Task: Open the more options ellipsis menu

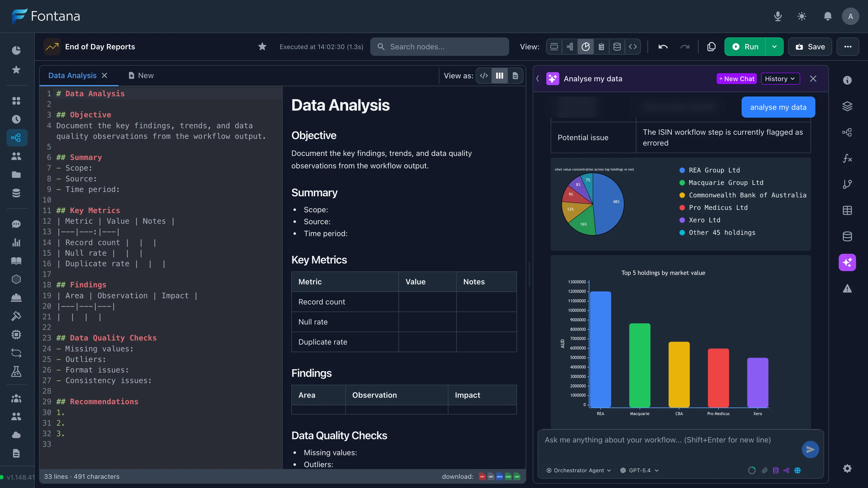Action: coord(848,46)
